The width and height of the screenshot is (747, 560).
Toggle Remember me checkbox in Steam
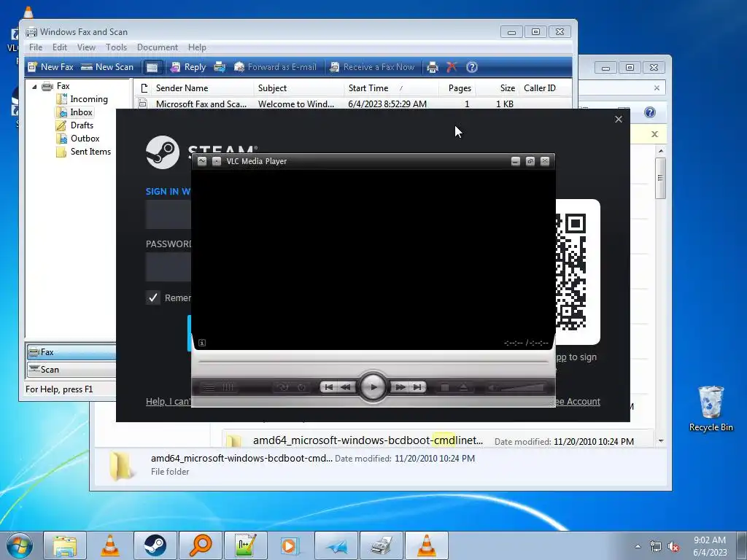(x=153, y=297)
